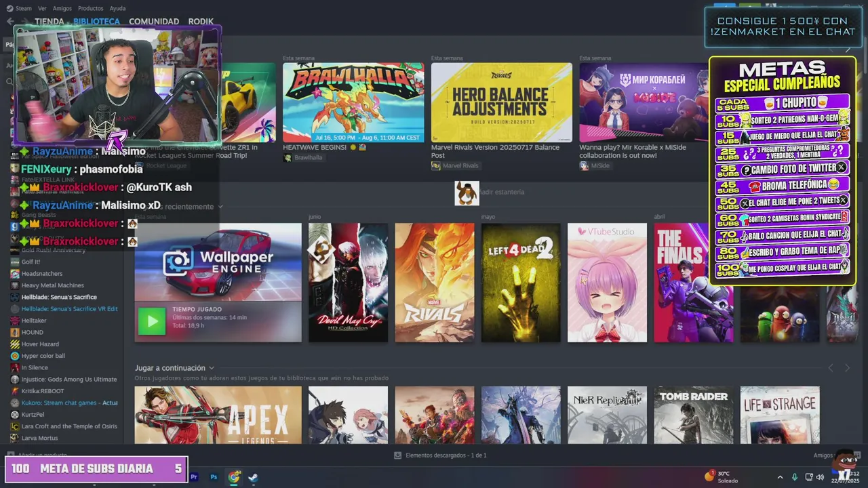Open Adobe Premiere from the taskbar
This screenshot has height=488, width=868.
pyautogui.click(x=195, y=477)
